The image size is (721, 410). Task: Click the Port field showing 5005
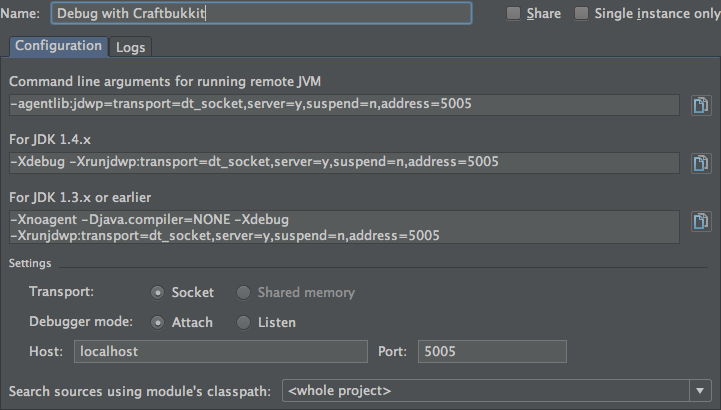point(491,352)
